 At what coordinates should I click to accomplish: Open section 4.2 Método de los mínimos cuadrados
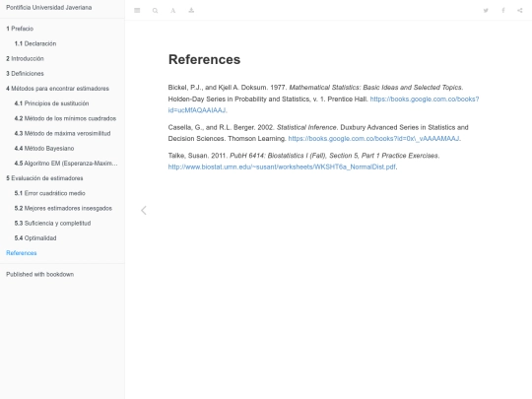[65, 118]
